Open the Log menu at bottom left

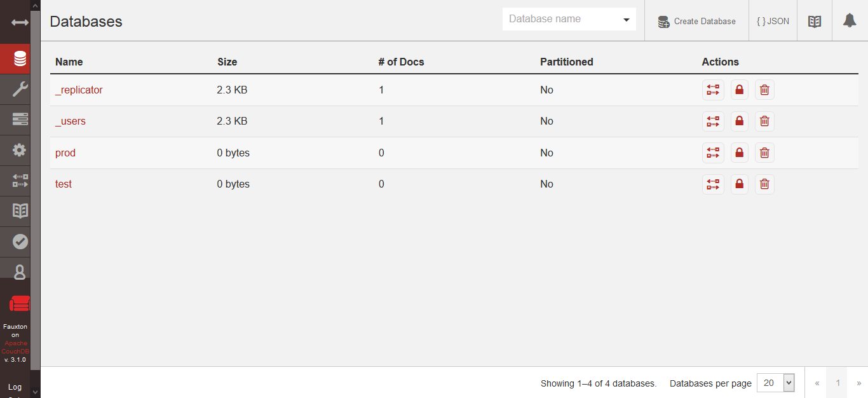point(15,386)
